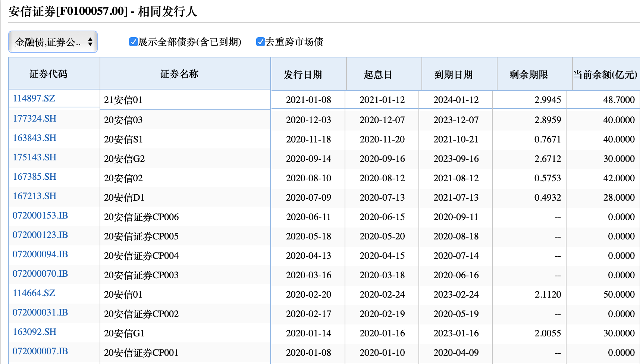Open bond code 177324.SH

pos(35,119)
